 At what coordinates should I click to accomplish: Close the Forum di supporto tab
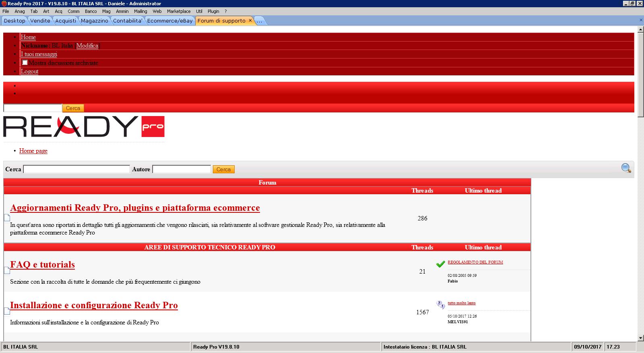click(x=250, y=20)
